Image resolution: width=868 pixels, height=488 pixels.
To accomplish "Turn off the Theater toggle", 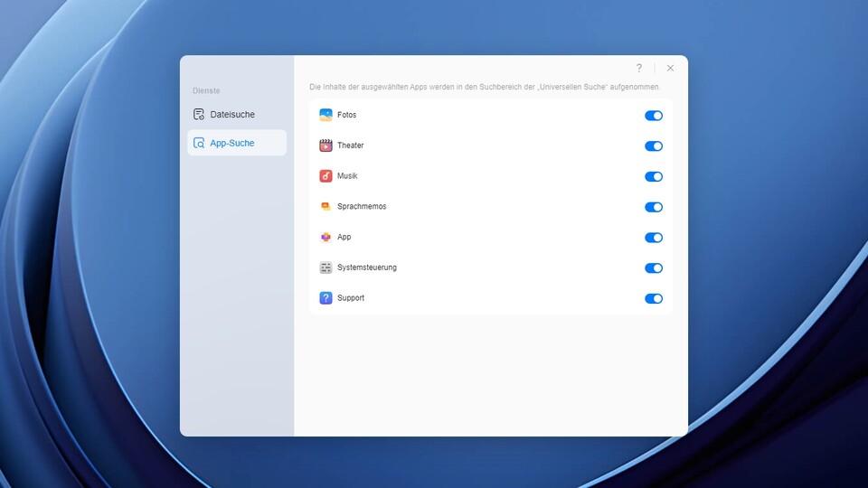I will pos(653,146).
